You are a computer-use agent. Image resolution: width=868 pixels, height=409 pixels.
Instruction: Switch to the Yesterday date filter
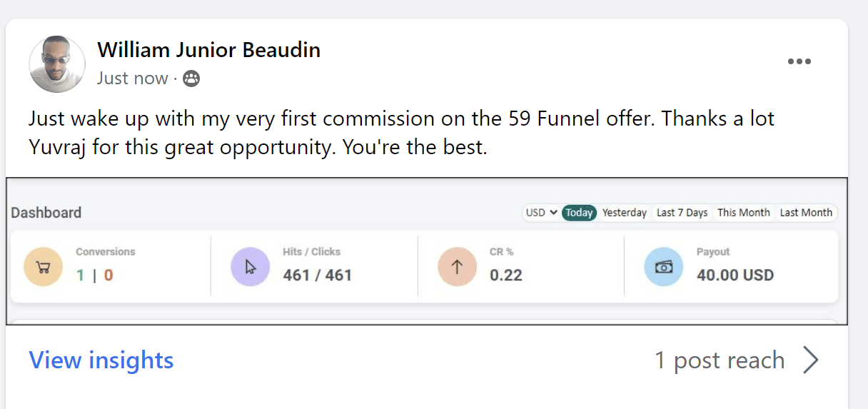tap(625, 213)
